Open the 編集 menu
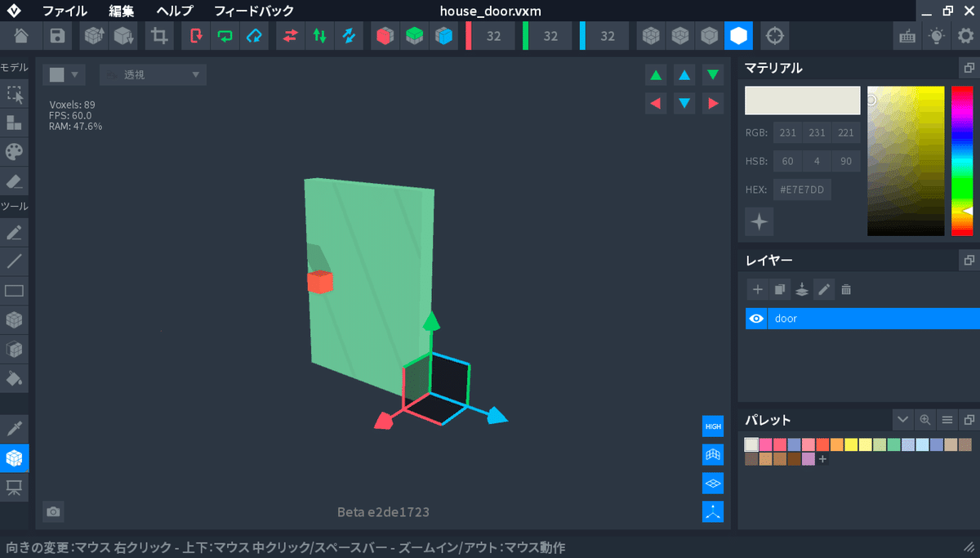This screenshot has width=980, height=558. click(122, 11)
